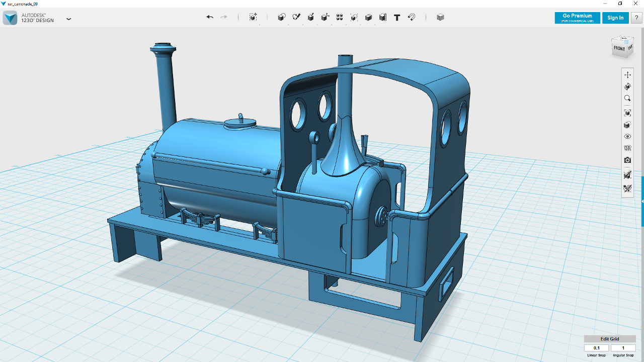Redo the undone action
644x362 pixels.
(224, 17)
